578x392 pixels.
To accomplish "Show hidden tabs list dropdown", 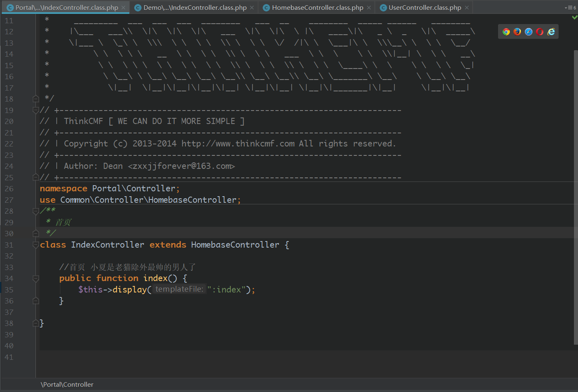I will coord(570,8).
